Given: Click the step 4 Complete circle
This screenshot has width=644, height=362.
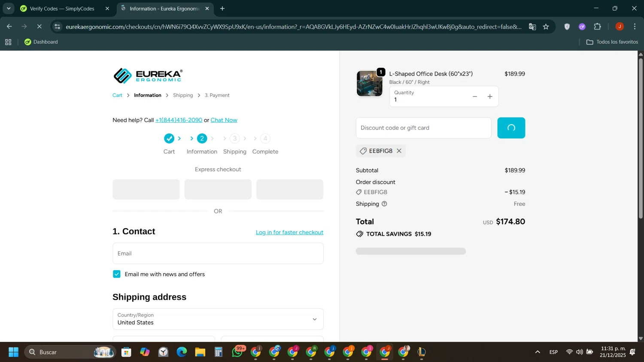Looking at the screenshot, I should [265, 139].
